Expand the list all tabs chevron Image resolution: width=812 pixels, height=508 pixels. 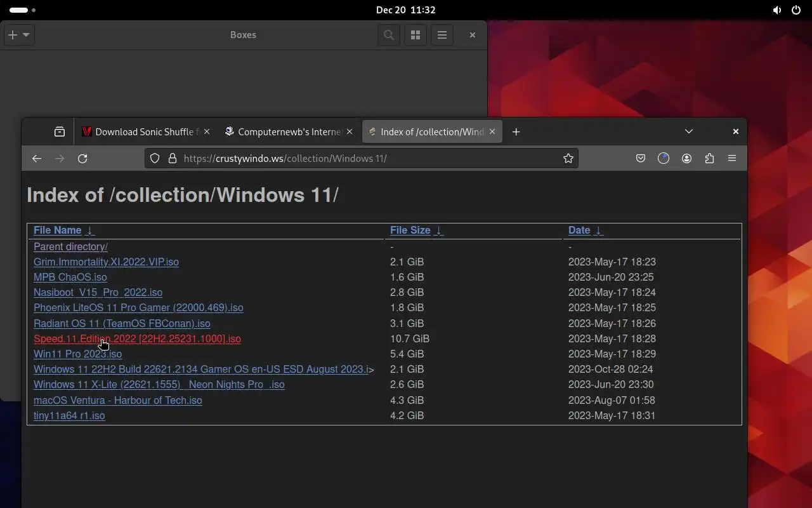[x=689, y=131]
